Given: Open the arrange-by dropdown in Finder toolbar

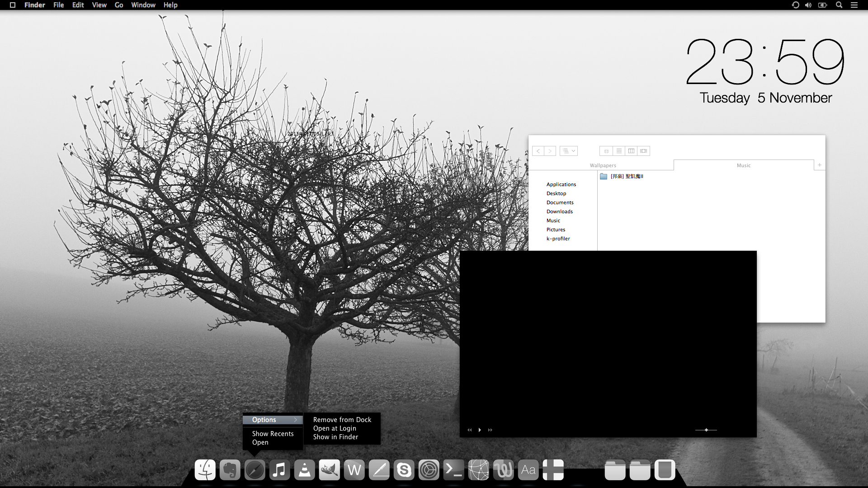Looking at the screenshot, I should click(569, 151).
